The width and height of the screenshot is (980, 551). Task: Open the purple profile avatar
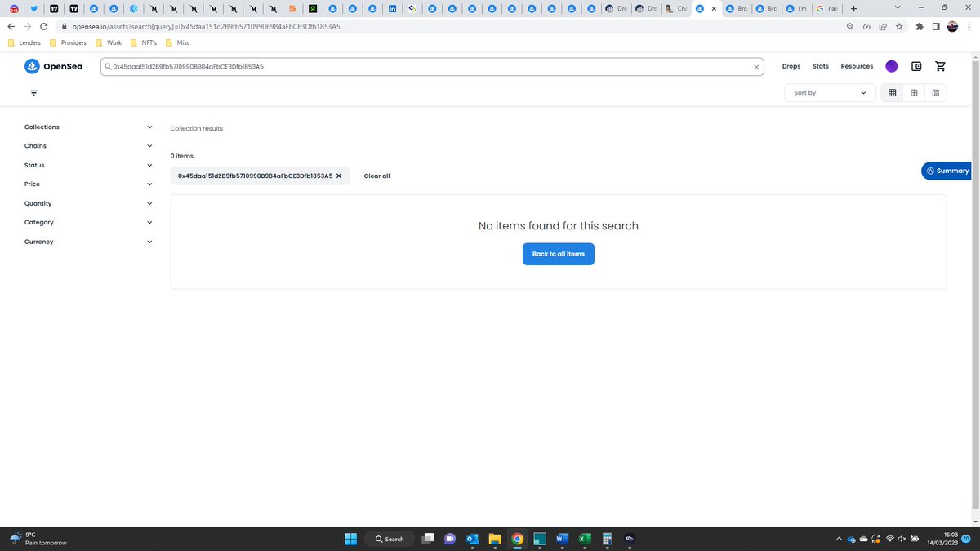892,66
